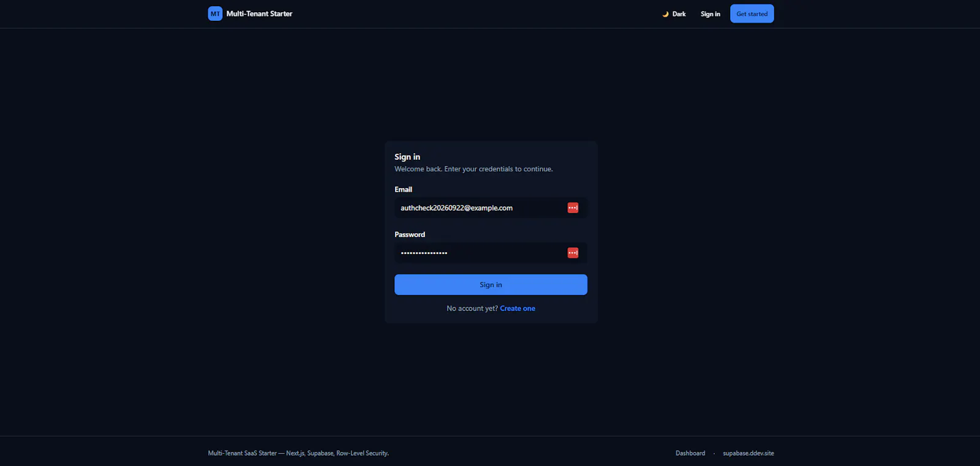Submit the form with the blue Sign in button

pyautogui.click(x=491, y=285)
